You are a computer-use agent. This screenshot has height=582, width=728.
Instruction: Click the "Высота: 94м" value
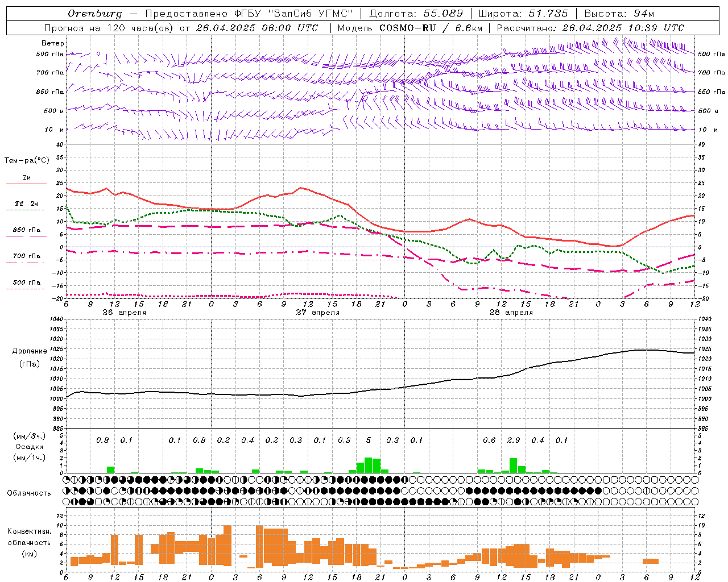click(x=619, y=14)
